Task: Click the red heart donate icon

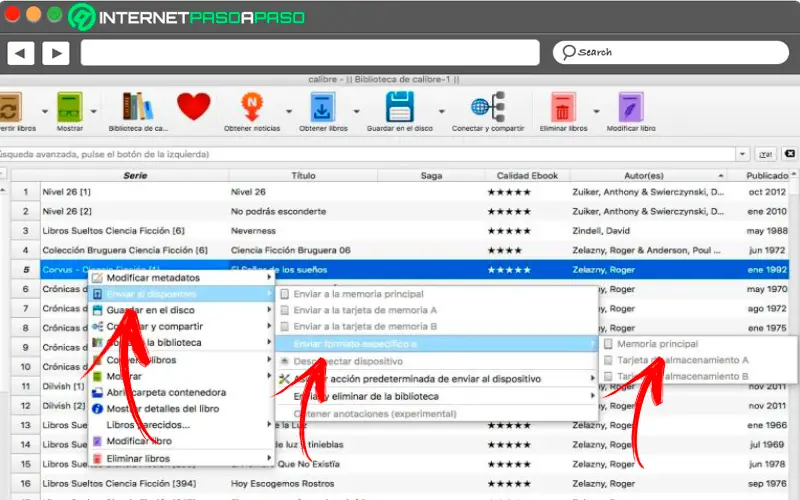Action: click(x=194, y=107)
